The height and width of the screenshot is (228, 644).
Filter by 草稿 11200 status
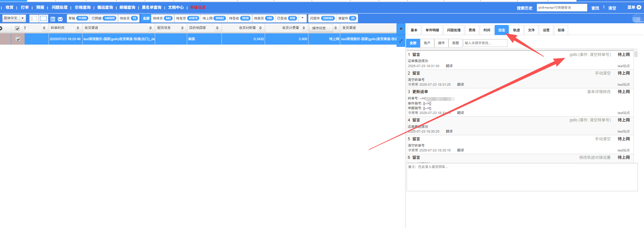[78, 18]
